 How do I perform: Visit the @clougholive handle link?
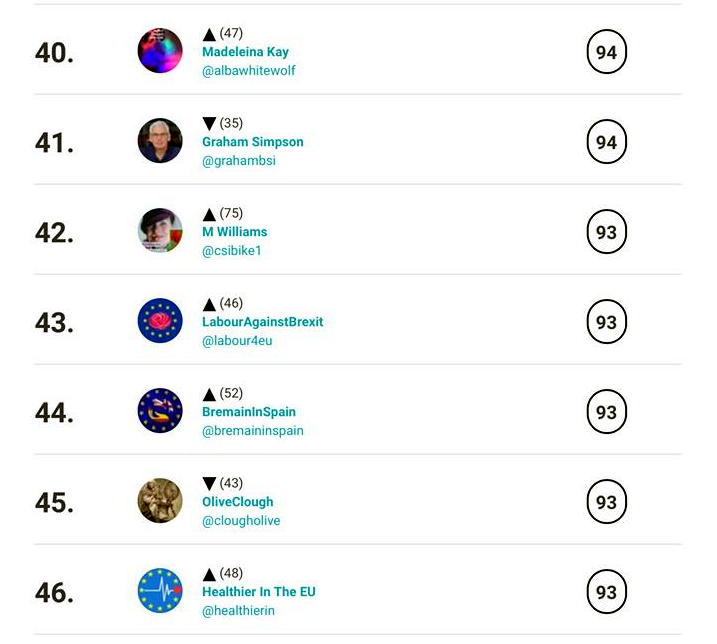pyautogui.click(x=241, y=521)
